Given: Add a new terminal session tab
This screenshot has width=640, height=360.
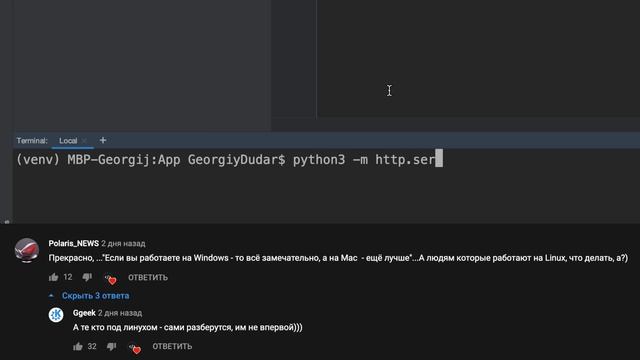Looking at the screenshot, I should tap(103, 140).
